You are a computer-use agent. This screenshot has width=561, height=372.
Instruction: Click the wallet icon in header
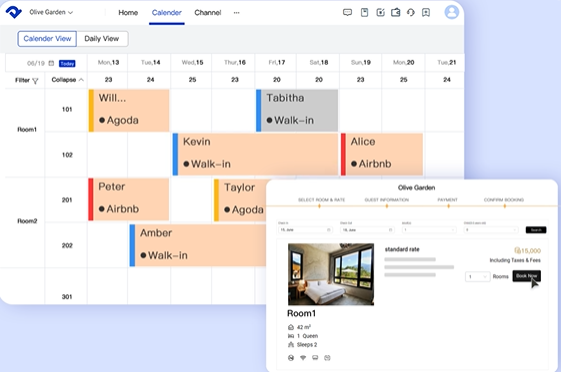coord(395,13)
